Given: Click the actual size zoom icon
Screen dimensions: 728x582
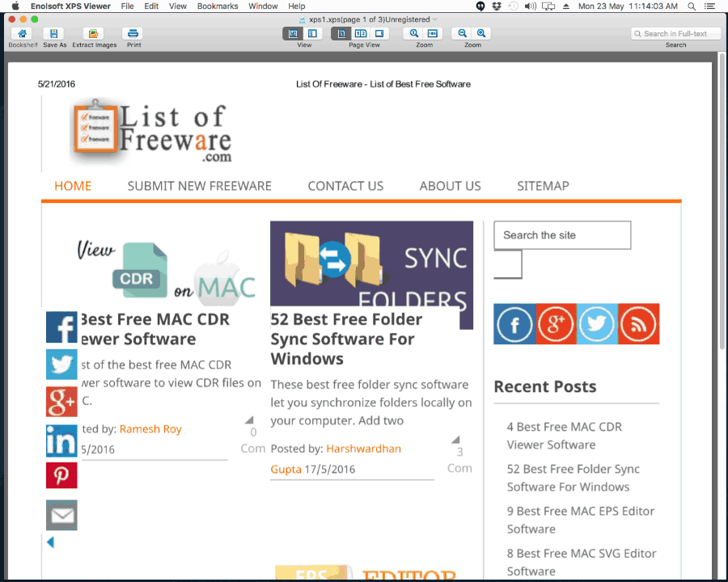Looking at the screenshot, I should click(413, 33).
